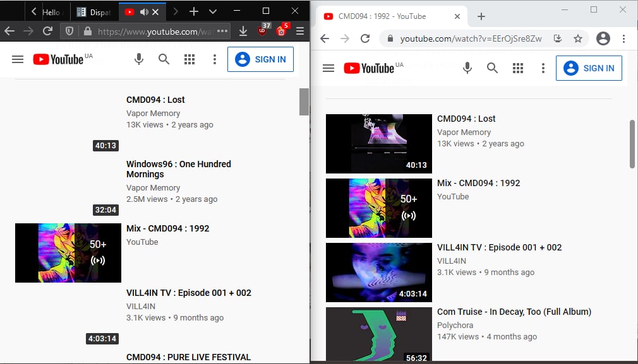
Task: Start voice search in Firefox YouTube
Action: (x=139, y=59)
